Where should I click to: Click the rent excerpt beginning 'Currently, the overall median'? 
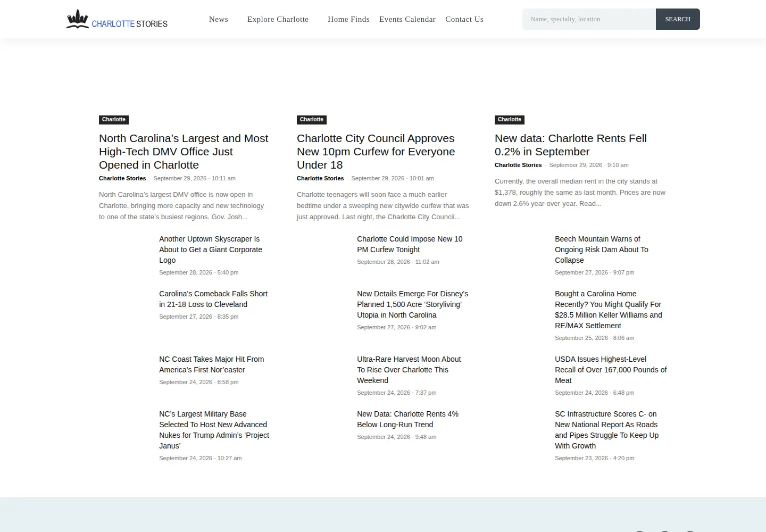580,193
